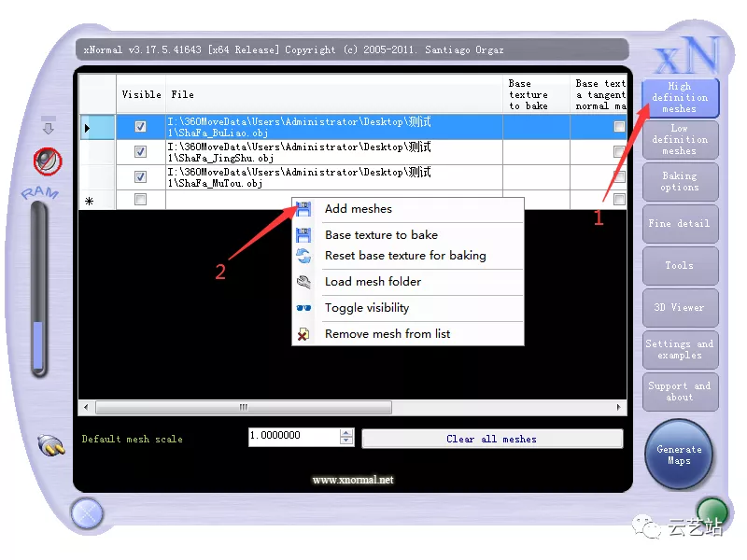Click the scrollbar right arrow
This screenshot has width=747, height=560.
coord(619,407)
